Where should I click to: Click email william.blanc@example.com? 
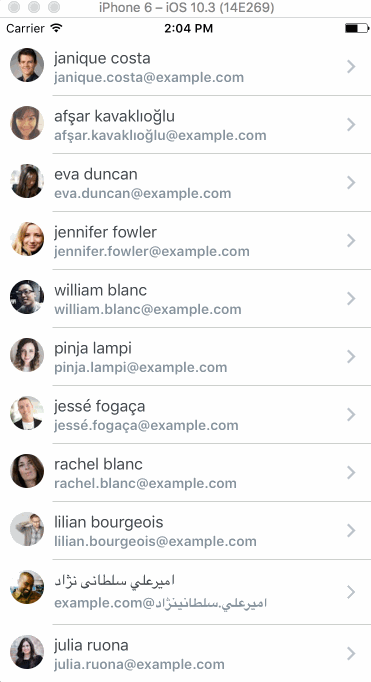[x=147, y=309]
